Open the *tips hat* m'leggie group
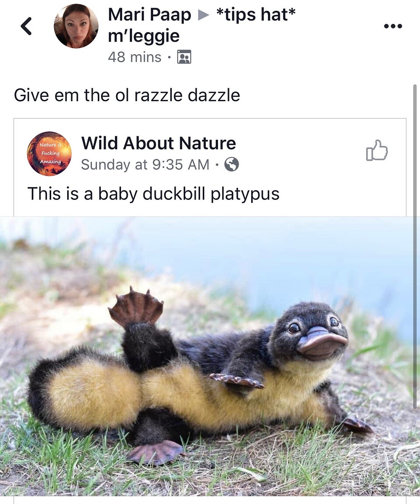420x504 pixels. click(202, 25)
